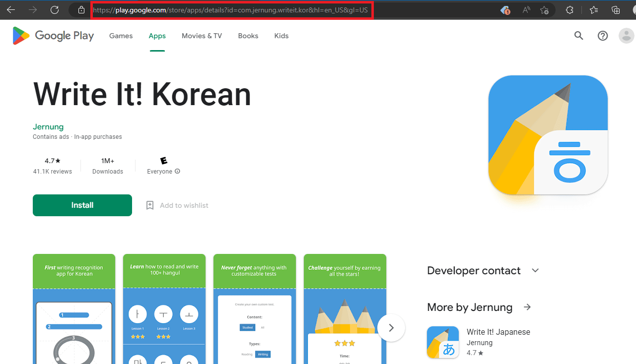Open the account profile avatar

(627, 36)
